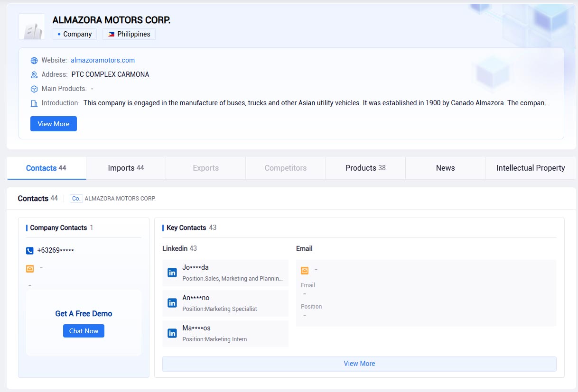
Task: Click the Company Contacts 1 heading
Action: click(62, 228)
